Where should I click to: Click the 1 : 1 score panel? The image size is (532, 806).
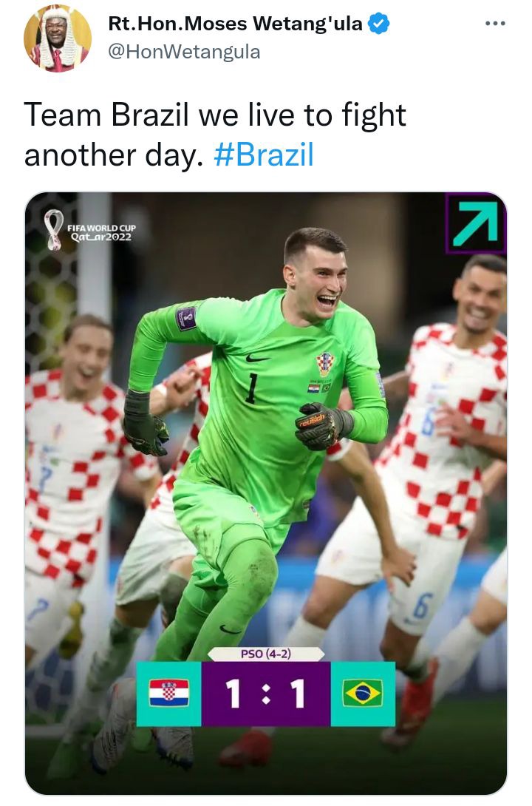point(266,694)
